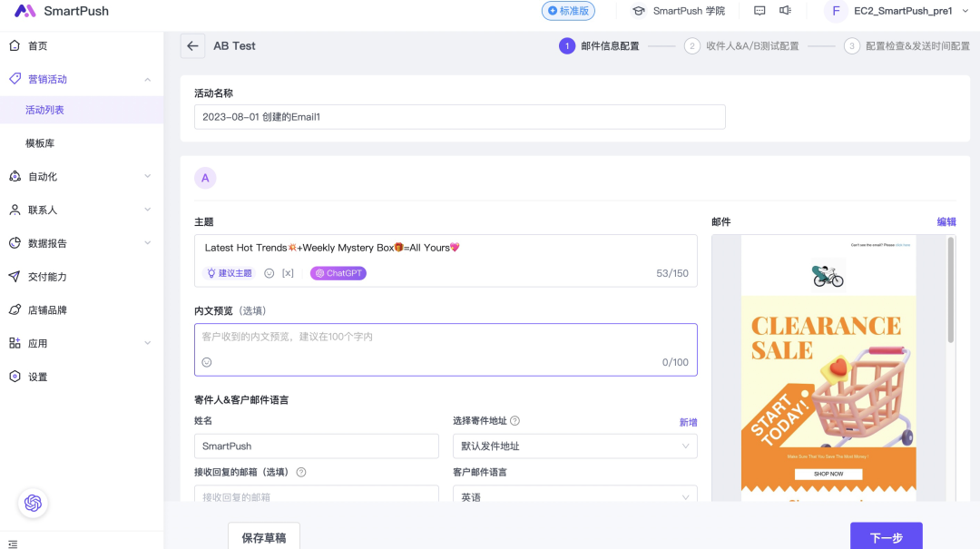Open the feedback chat icon in top bar
This screenshot has height=549, width=980.
click(x=759, y=11)
